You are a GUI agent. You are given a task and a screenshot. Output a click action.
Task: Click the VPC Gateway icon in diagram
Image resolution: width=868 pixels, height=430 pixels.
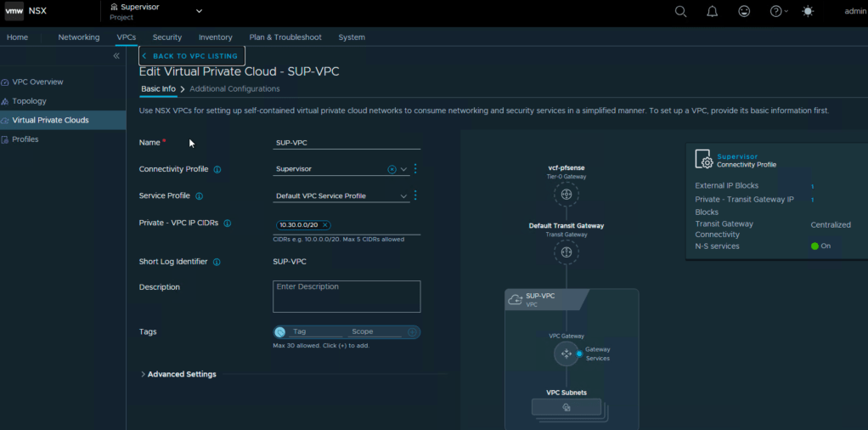tap(566, 354)
